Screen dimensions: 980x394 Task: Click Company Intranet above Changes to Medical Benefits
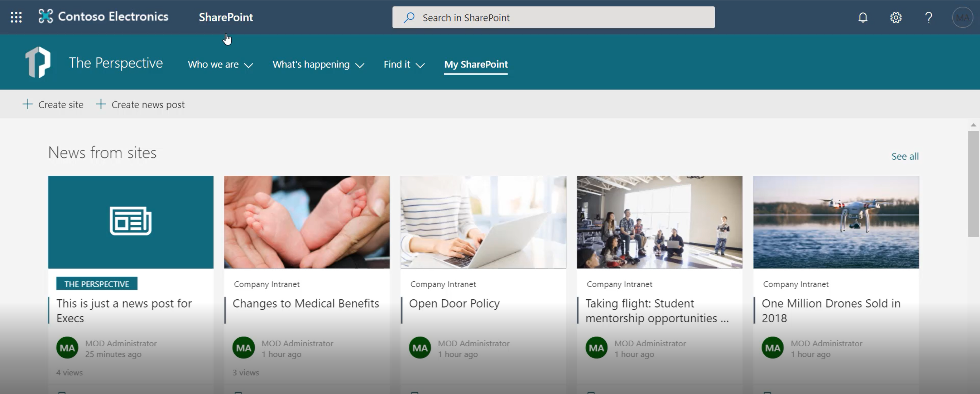[x=267, y=284]
